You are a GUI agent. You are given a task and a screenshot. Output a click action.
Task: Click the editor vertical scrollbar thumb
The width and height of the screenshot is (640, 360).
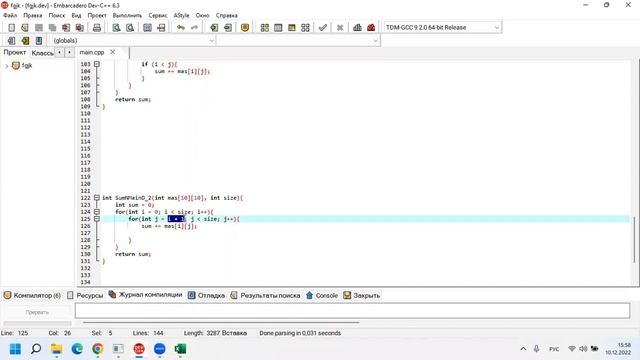point(634,240)
